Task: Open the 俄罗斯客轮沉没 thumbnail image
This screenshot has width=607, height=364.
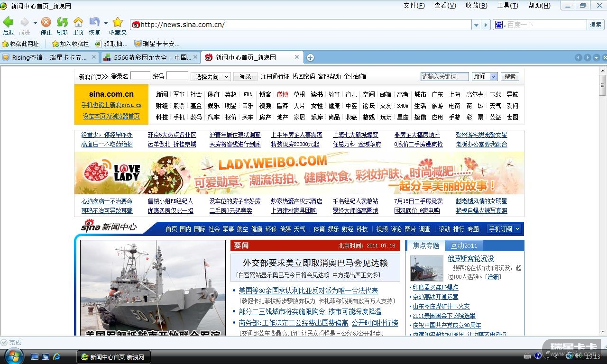Action: (427, 268)
